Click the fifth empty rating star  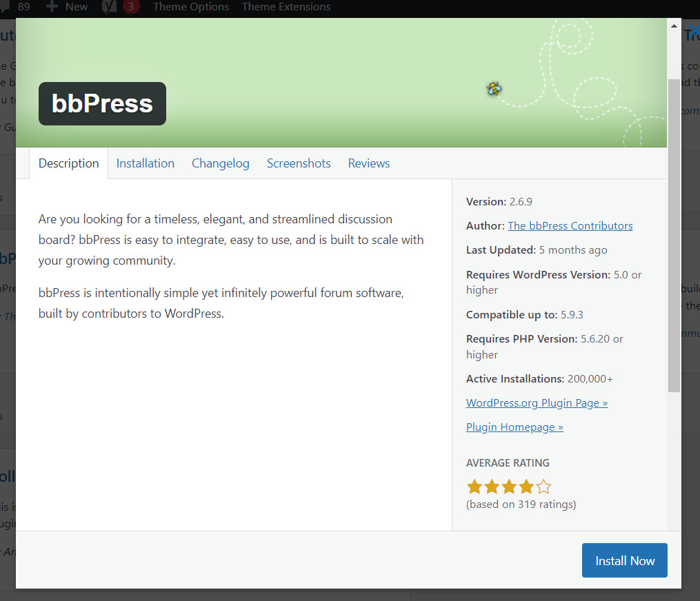point(543,487)
